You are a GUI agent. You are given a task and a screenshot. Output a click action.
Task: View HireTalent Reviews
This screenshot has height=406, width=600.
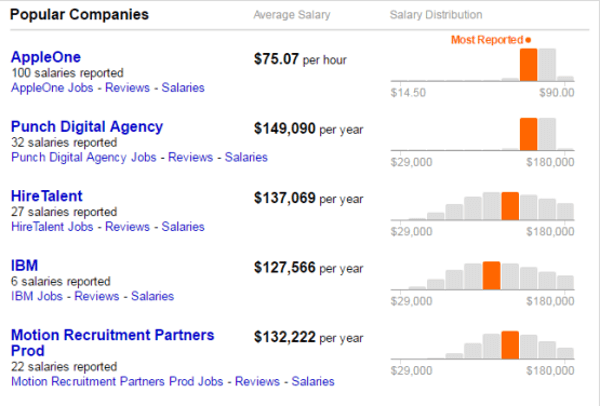click(127, 227)
